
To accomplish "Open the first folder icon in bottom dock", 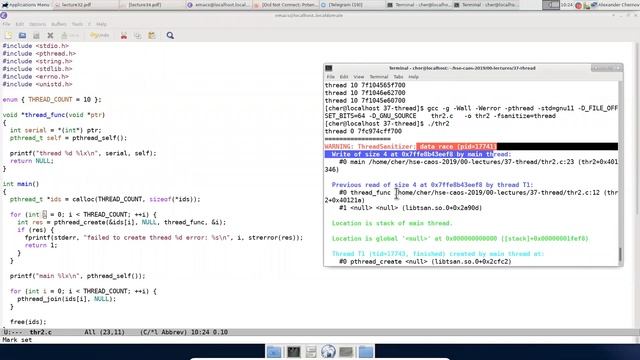I will click(274, 351).
